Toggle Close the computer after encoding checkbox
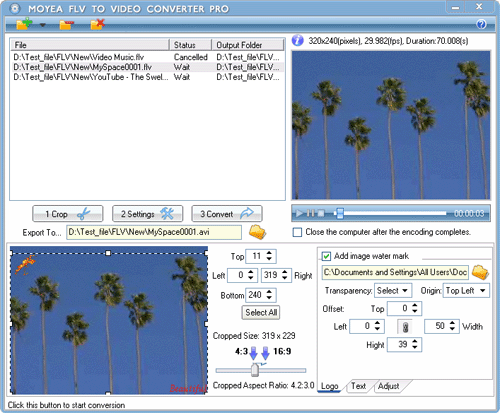The height and width of the screenshot is (413, 500). tap(297, 232)
